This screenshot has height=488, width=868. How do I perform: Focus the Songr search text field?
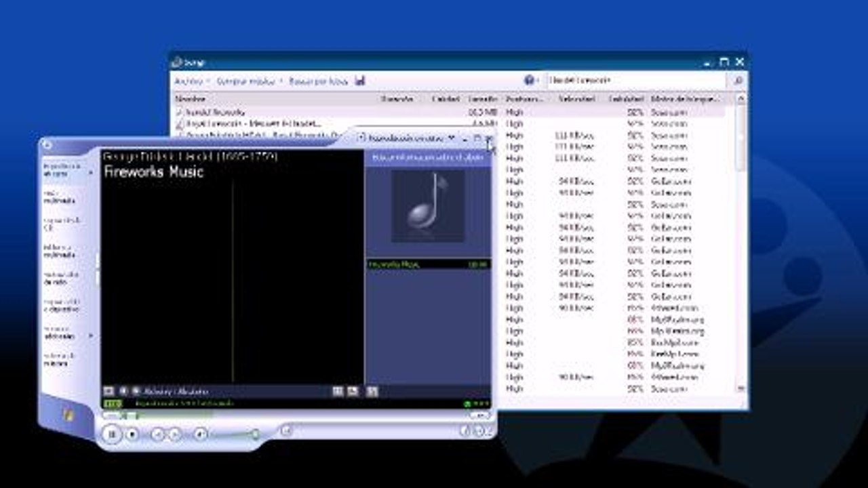[x=635, y=81]
